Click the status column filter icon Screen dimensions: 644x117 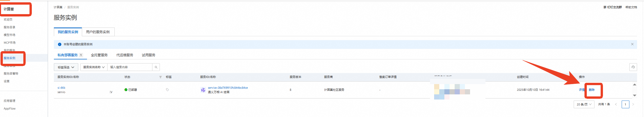pos(160,77)
